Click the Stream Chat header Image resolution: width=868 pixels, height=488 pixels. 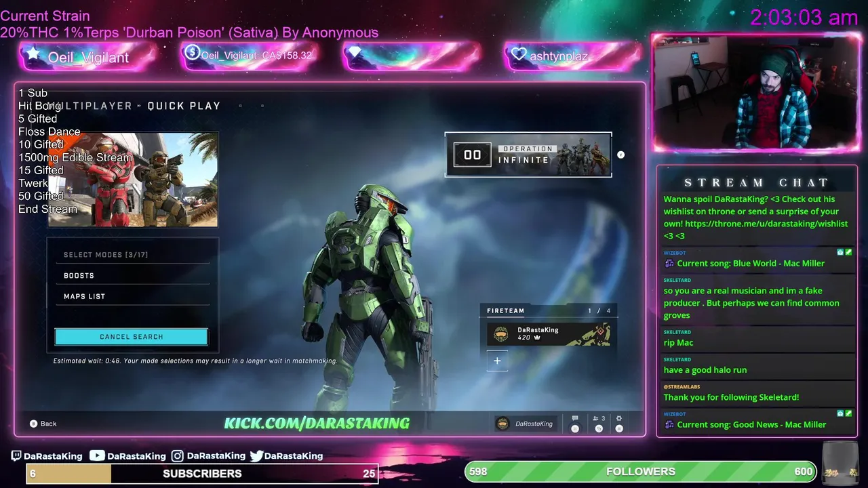point(756,183)
